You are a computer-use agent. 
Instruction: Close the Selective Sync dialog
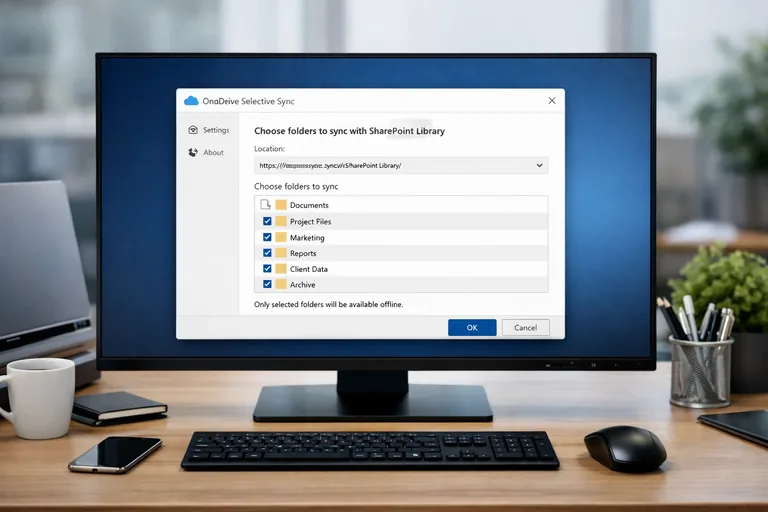[552, 100]
